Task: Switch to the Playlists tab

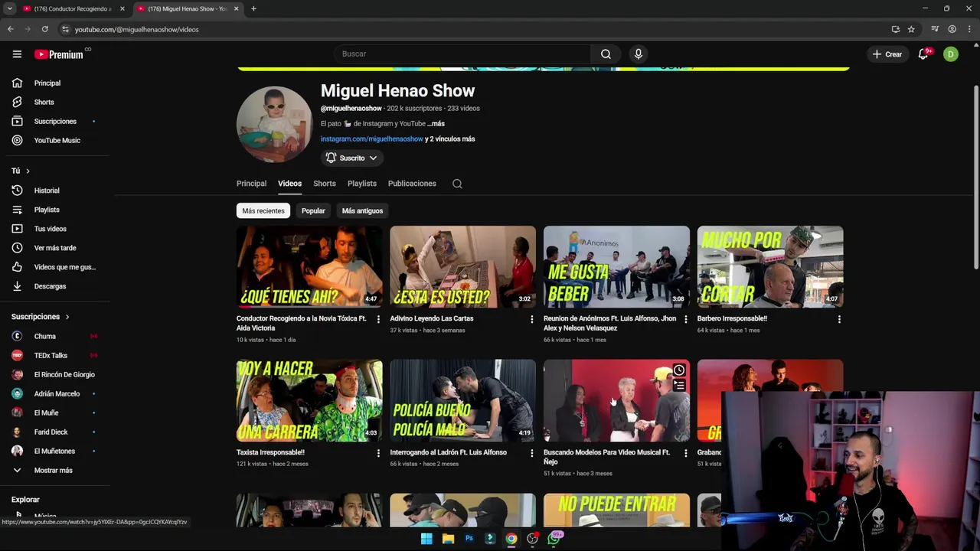Action: point(362,184)
